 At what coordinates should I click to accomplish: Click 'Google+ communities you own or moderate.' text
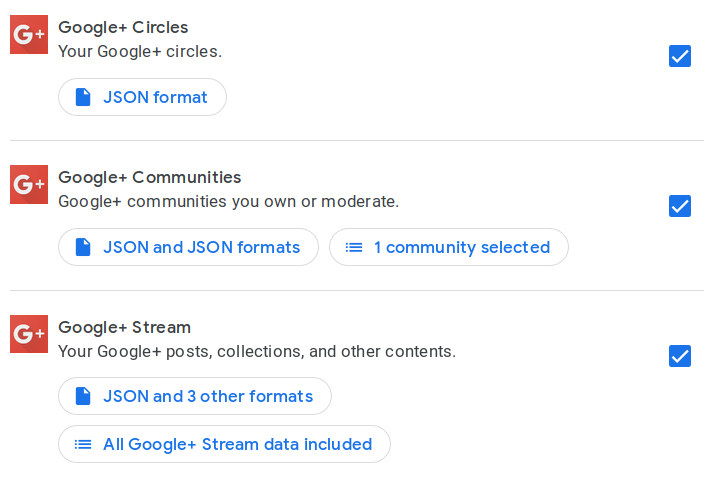[x=229, y=202]
